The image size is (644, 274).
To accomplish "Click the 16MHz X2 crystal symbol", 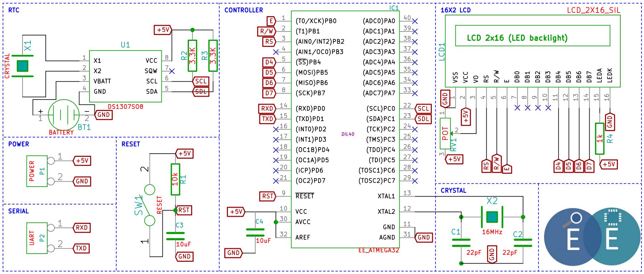I will [x=492, y=217].
